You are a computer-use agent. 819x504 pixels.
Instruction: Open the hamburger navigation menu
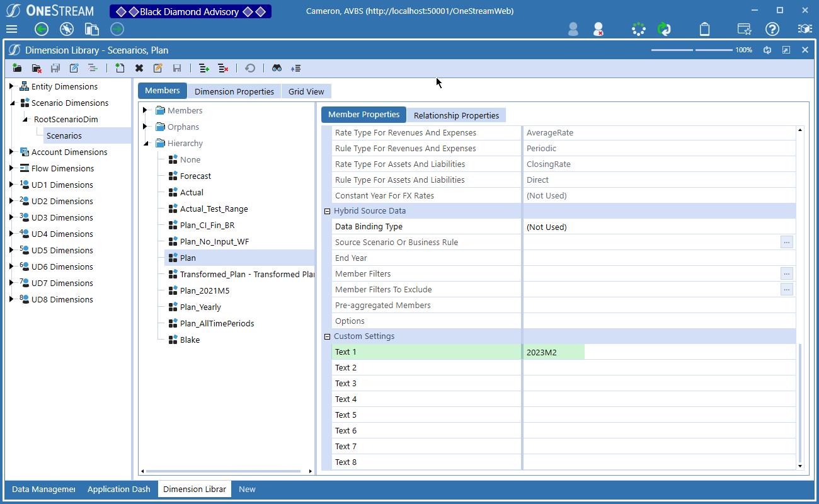[11, 29]
